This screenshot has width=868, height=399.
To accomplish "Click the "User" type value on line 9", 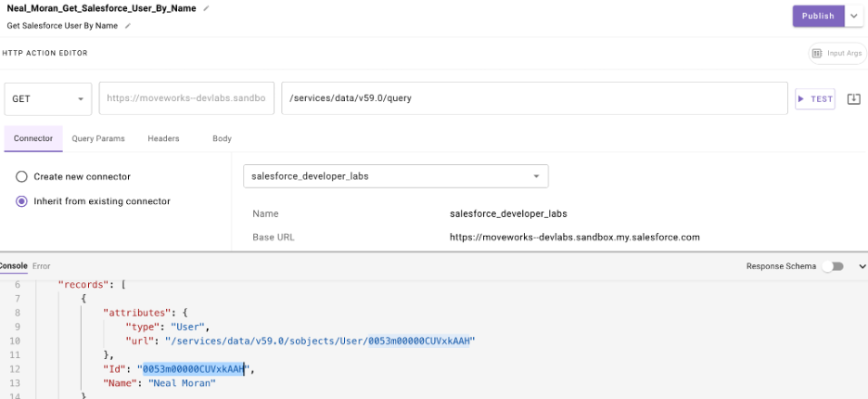I will tap(188, 327).
